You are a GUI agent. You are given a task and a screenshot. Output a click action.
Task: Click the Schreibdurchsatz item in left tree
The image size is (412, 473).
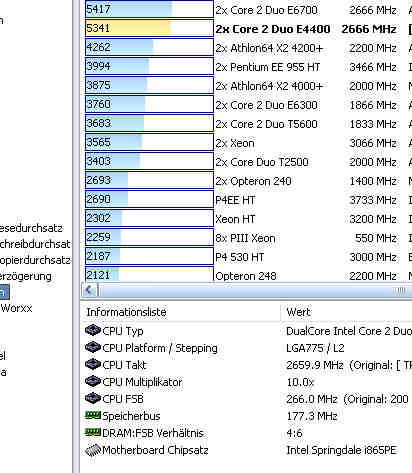point(35,244)
